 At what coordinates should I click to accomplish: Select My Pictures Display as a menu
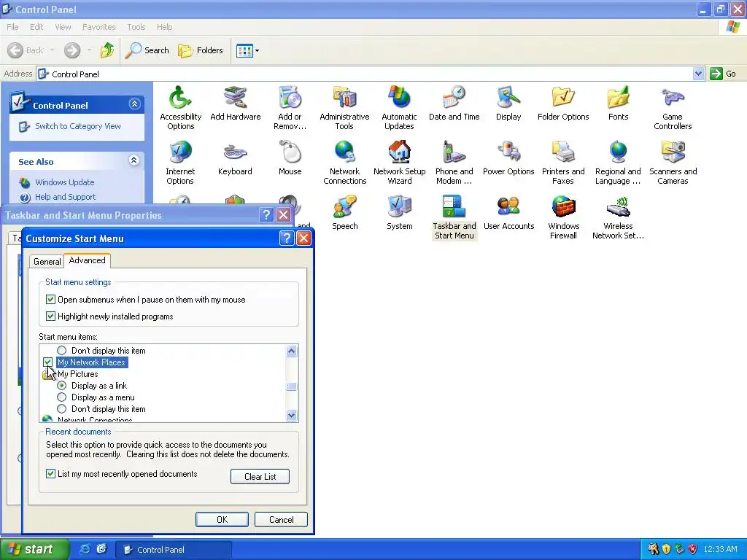(61, 397)
